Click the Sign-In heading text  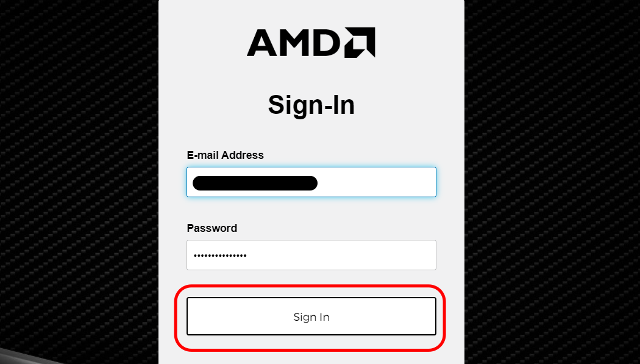pyautogui.click(x=311, y=104)
